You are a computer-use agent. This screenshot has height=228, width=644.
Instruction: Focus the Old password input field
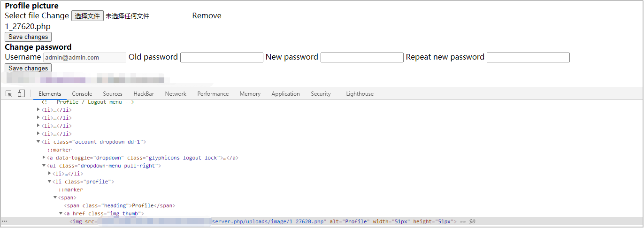(222, 57)
